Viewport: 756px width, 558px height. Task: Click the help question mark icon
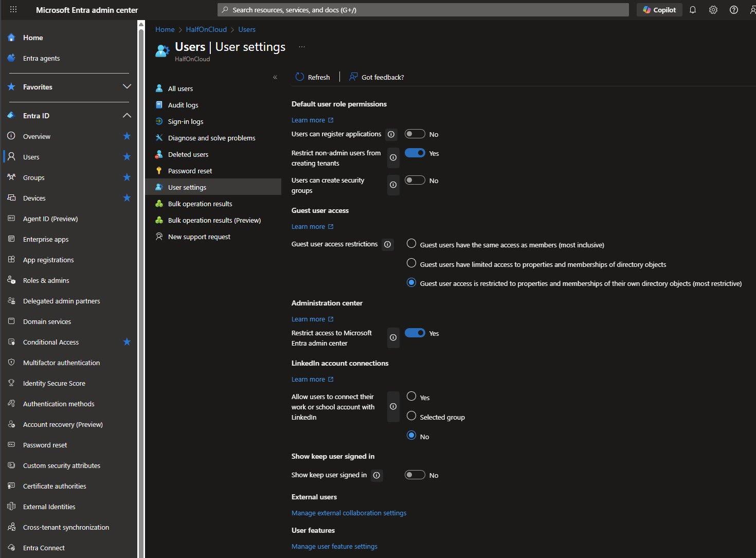[x=734, y=10]
